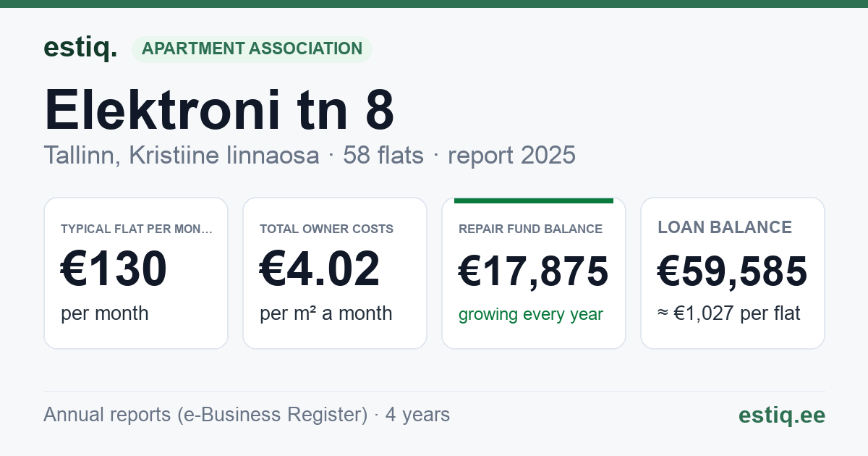Select the APARTMENT ASSOCIATION badge

pos(252,49)
